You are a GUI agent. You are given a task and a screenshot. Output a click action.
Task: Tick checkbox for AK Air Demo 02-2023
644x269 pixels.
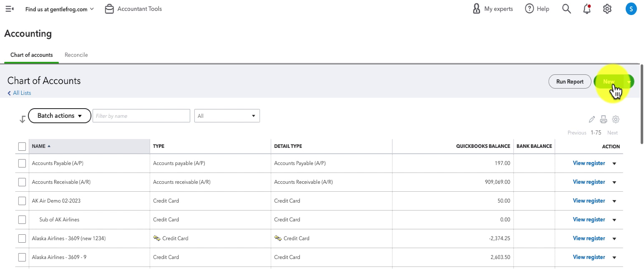(22, 201)
